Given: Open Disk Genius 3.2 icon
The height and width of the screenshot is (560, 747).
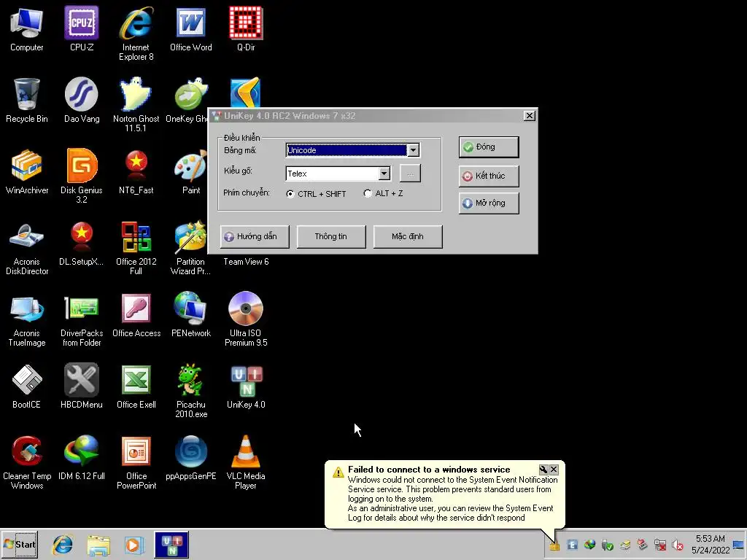Looking at the screenshot, I should point(82,176).
